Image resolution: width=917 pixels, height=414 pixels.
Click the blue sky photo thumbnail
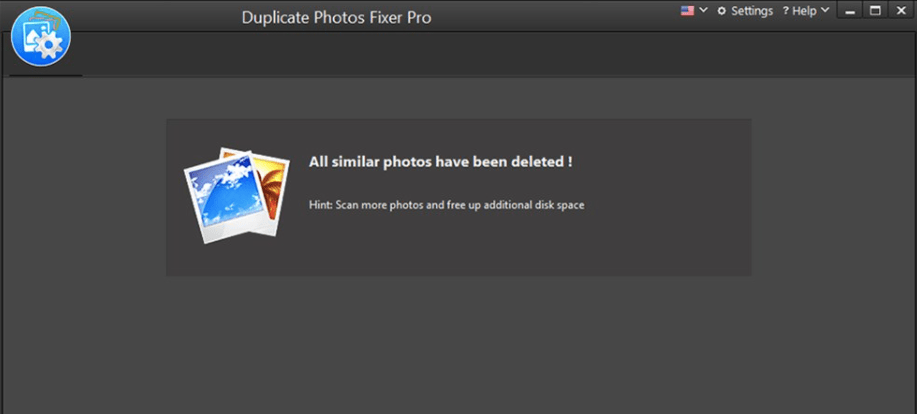226,198
